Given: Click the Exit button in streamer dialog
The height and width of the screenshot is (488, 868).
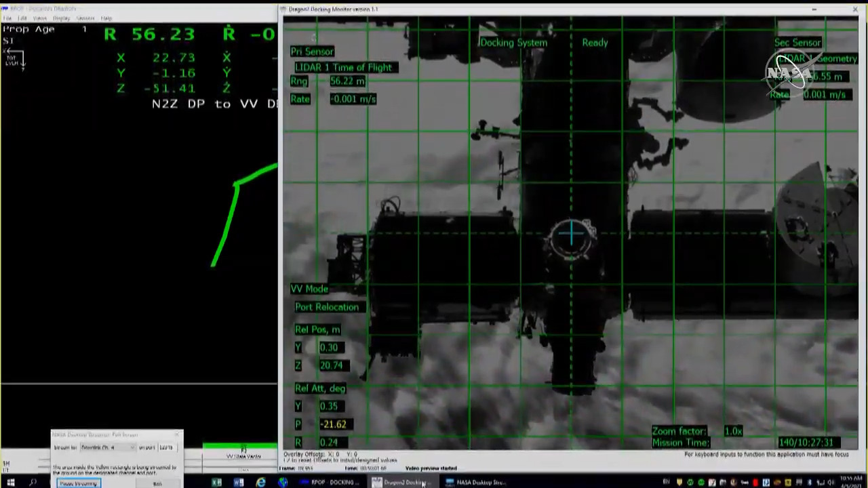Looking at the screenshot, I should click(157, 483).
